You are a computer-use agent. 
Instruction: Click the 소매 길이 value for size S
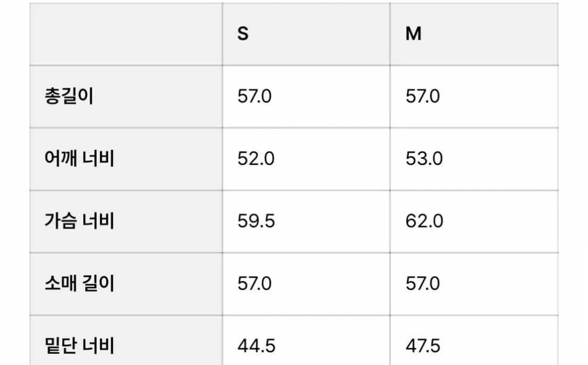(255, 283)
